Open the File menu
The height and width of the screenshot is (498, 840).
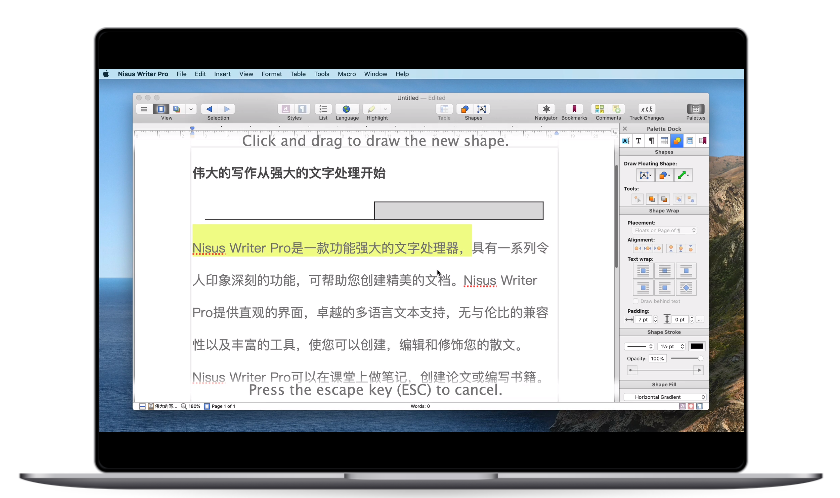[x=182, y=74]
